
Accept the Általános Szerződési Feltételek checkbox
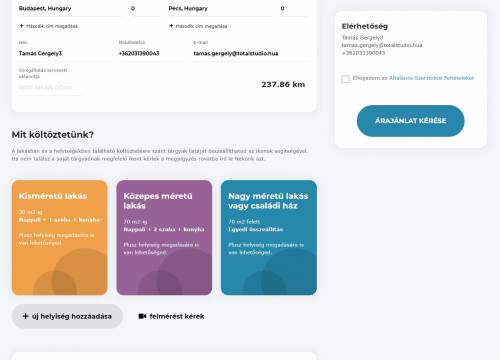(346, 79)
